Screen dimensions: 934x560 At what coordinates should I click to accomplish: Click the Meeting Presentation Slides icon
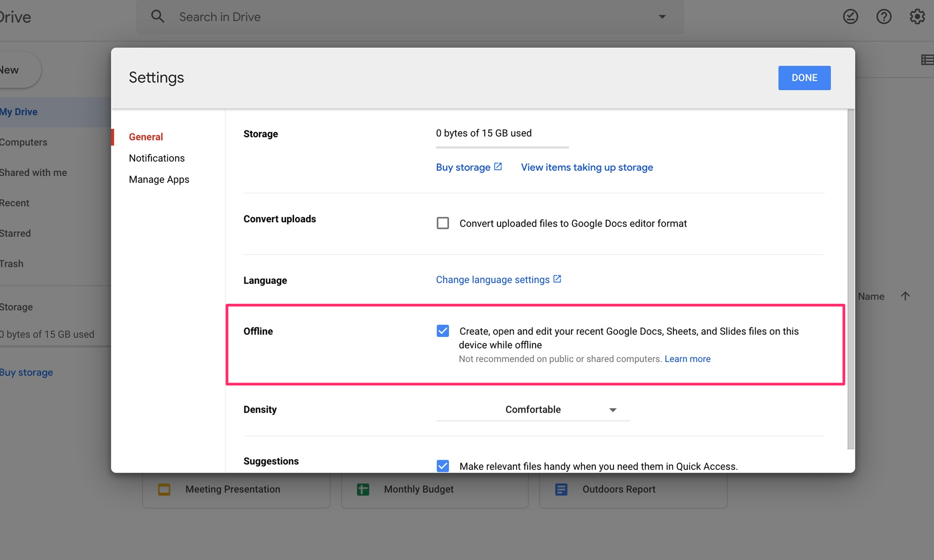pos(164,490)
